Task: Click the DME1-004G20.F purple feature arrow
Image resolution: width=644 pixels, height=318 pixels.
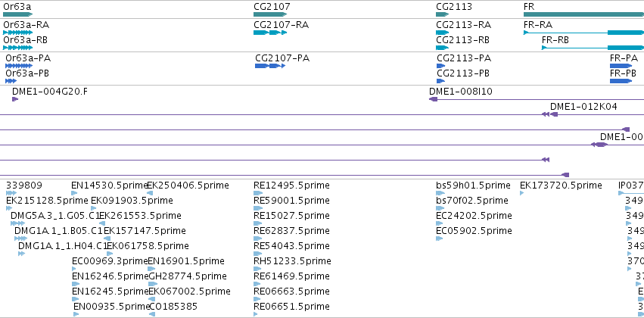Action: coord(15,99)
